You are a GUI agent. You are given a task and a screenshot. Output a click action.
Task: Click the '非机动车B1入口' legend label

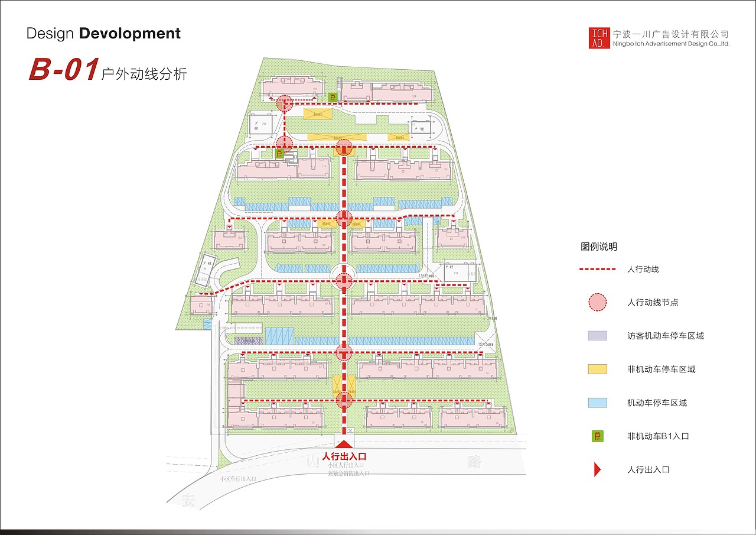(659, 437)
